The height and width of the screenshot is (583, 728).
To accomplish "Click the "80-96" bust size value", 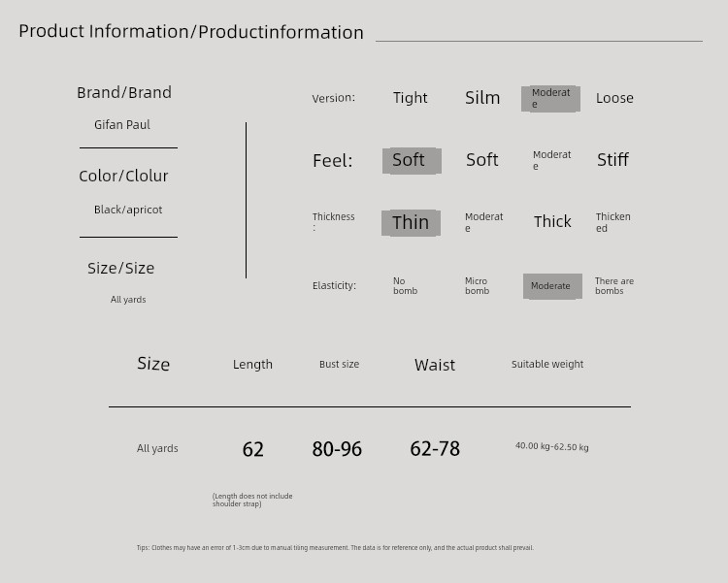I will 337,449.
